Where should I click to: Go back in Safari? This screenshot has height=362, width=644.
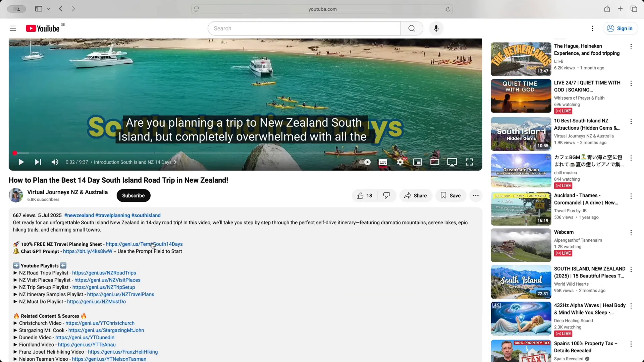(x=61, y=9)
